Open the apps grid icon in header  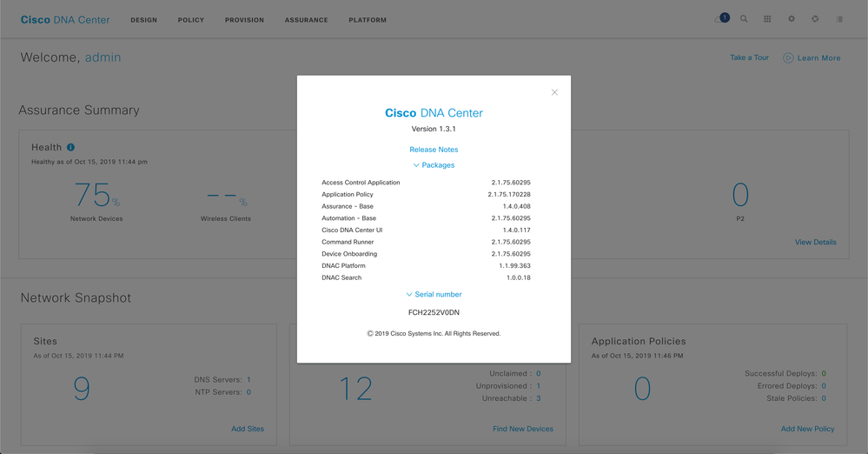tap(767, 19)
